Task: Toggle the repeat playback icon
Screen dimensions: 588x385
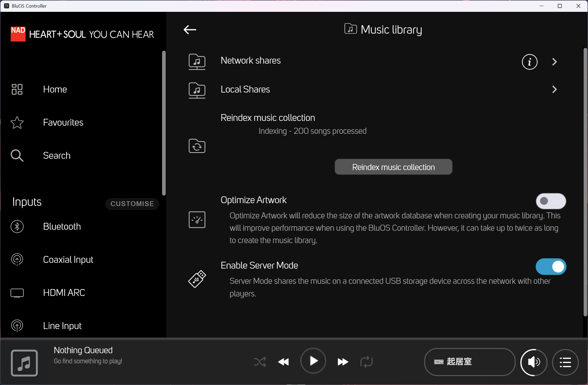Action: point(366,362)
